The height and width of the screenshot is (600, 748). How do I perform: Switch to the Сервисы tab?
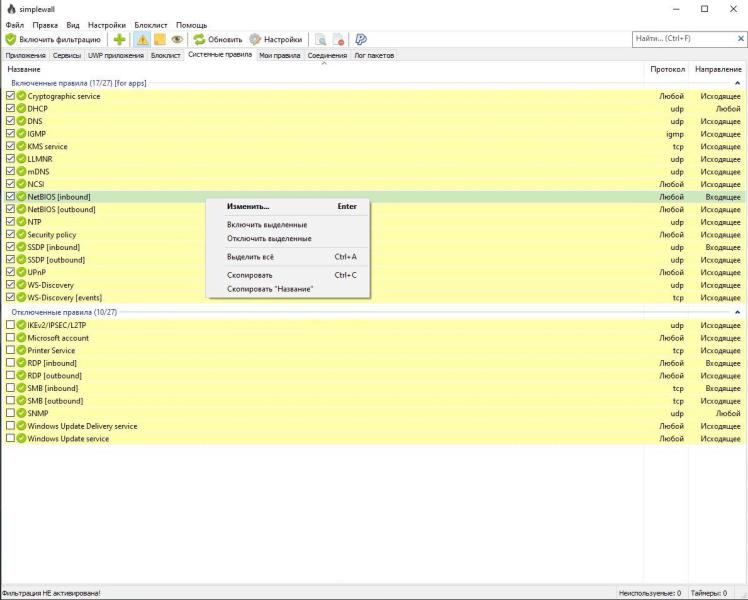click(67, 55)
